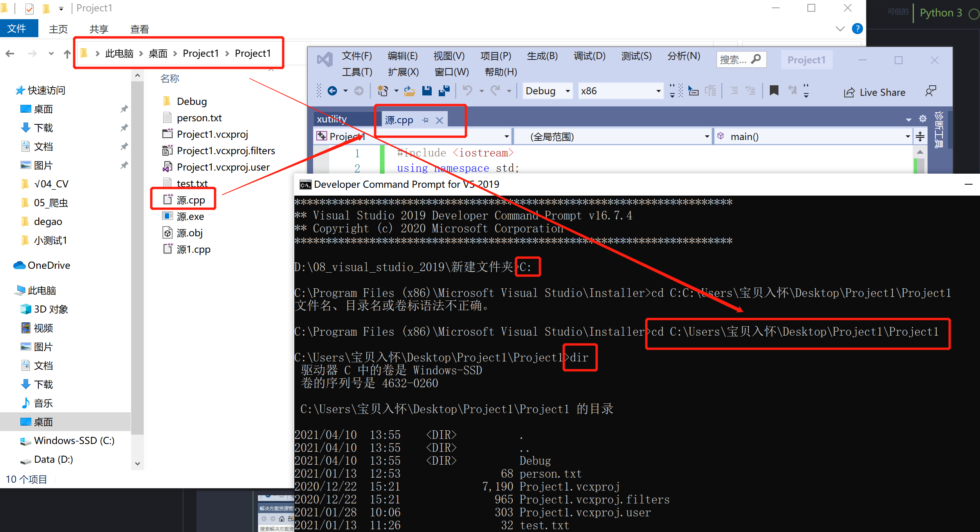
Task: Click the Redo arrow in Visual Studio toolbar
Action: coord(495,91)
